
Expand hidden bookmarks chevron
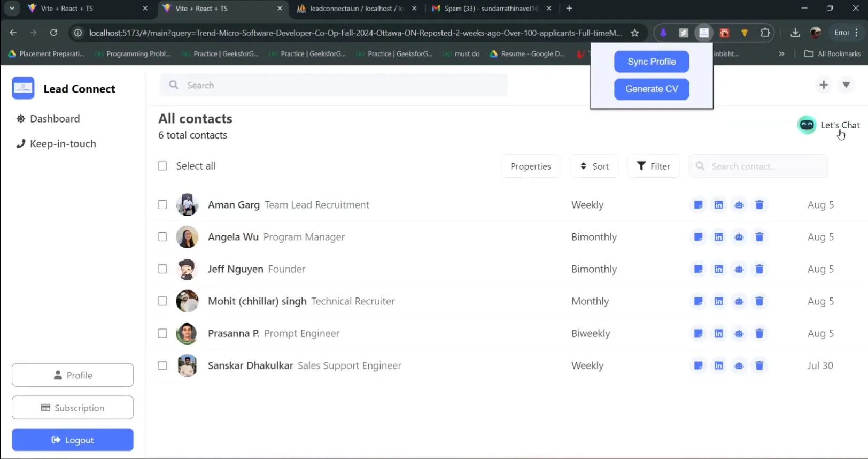781,53
